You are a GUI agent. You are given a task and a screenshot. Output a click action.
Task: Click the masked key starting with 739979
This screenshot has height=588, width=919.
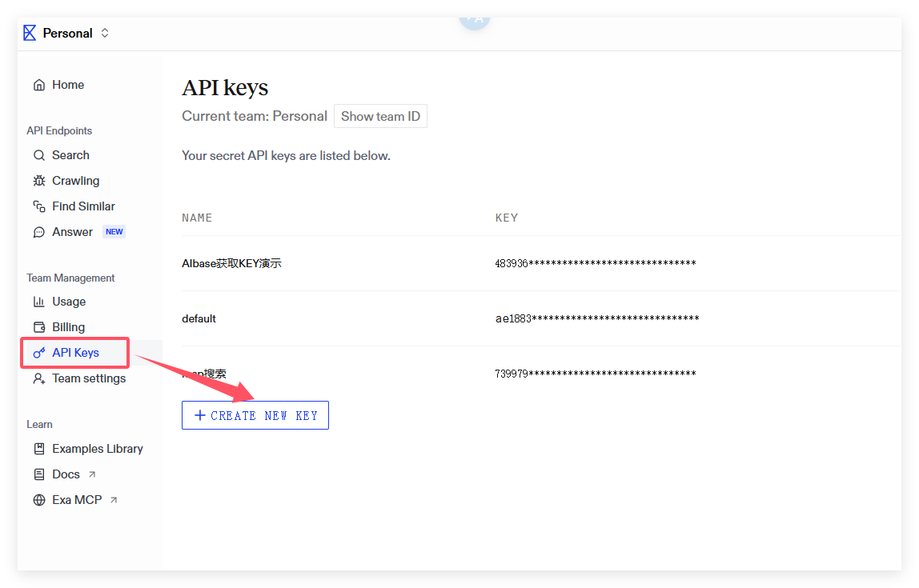click(x=595, y=374)
